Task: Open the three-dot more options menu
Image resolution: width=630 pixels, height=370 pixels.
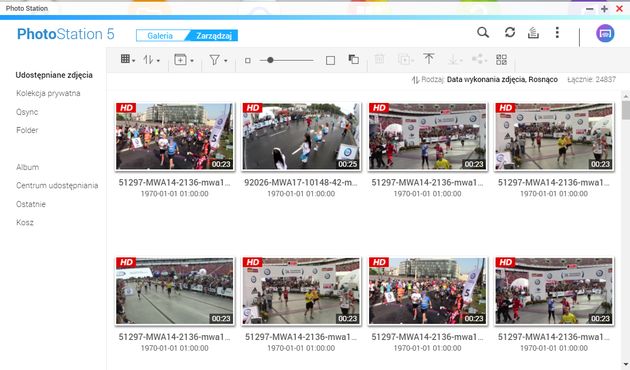Action: [557, 33]
